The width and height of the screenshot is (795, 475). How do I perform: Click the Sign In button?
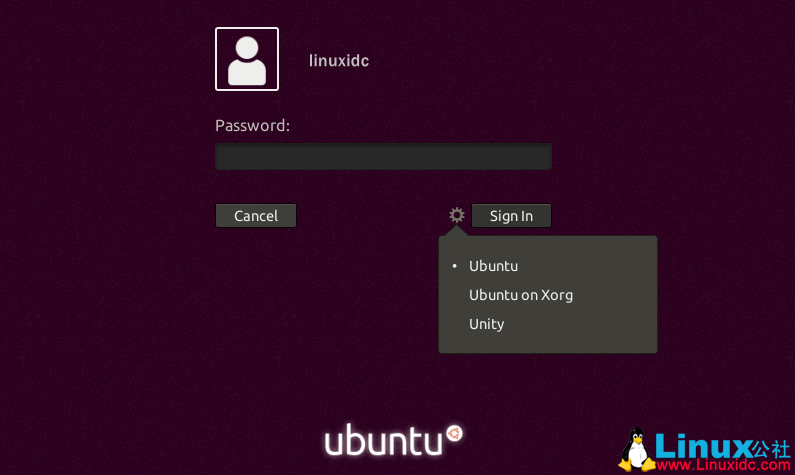coord(511,216)
